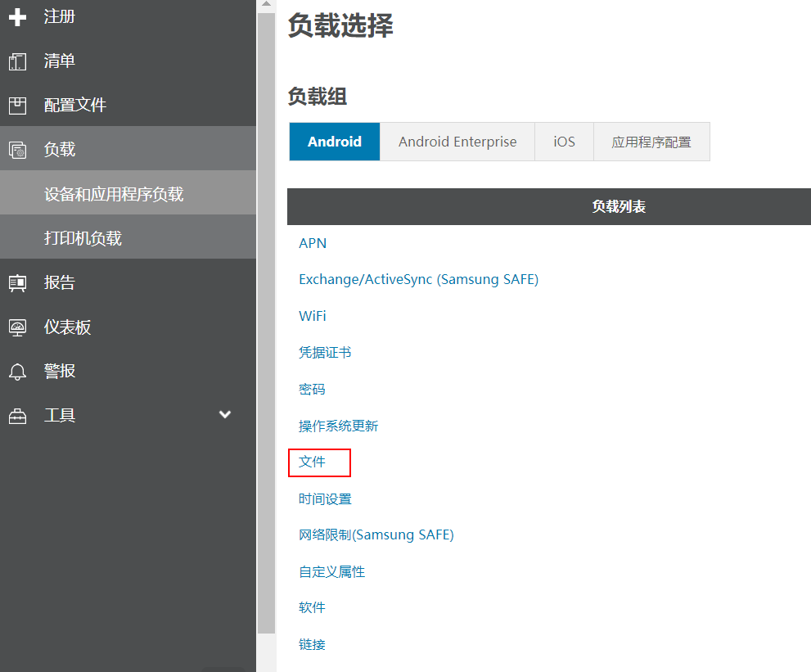Click the 清单 inventory device icon

[17, 61]
